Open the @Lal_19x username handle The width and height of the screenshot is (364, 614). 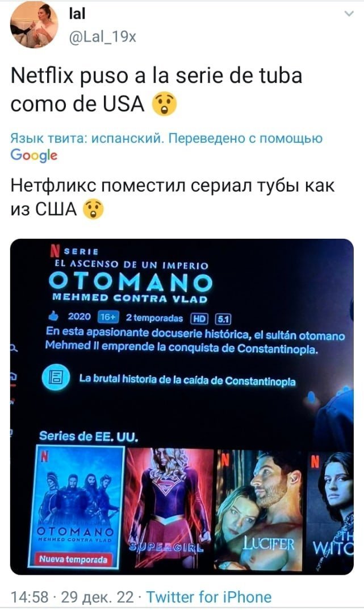click(102, 36)
